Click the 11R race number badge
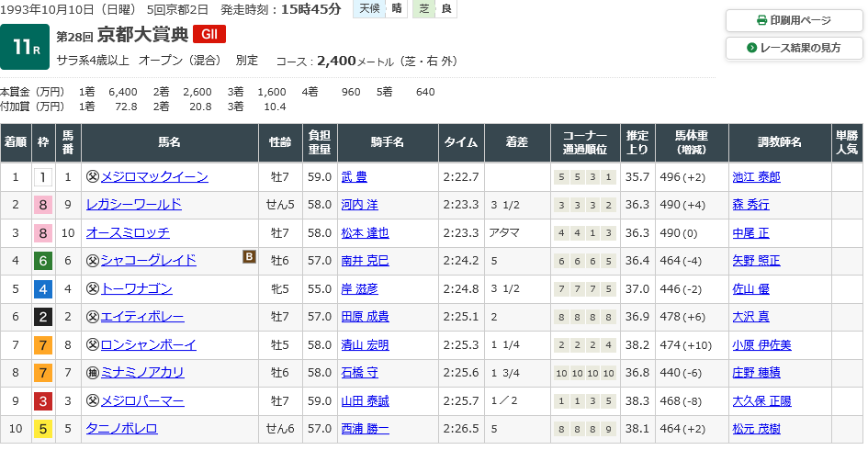The width and height of the screenshot is (868, 450). 25,47
